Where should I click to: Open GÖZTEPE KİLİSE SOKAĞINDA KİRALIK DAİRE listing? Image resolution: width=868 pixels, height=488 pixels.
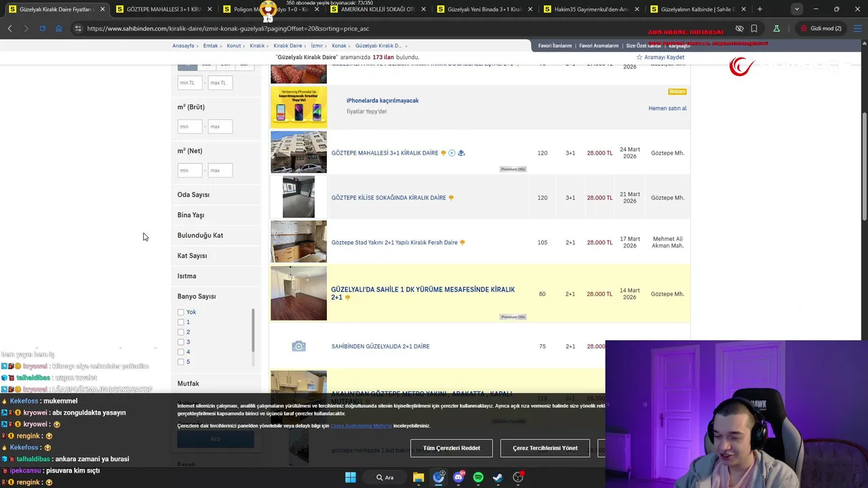click(389, 198)
